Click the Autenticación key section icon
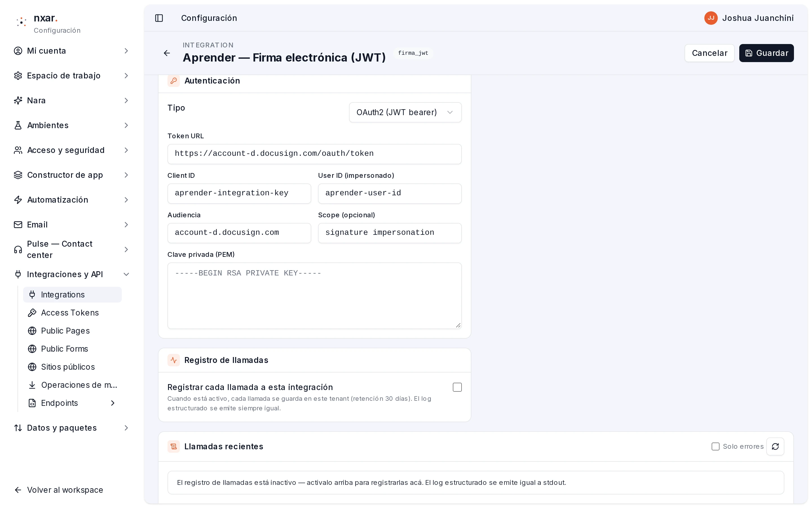 174,81
